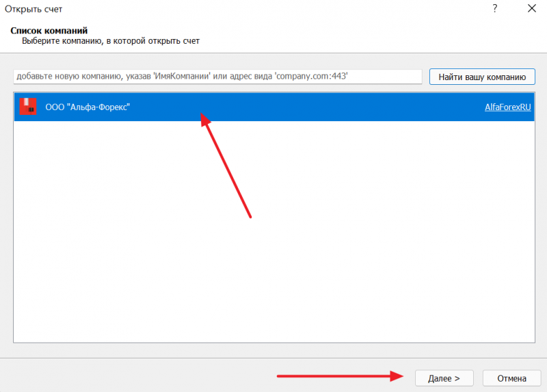
Task: Select ООО "Альфа-Форекс" company row
Action: [x=274, y=107]
